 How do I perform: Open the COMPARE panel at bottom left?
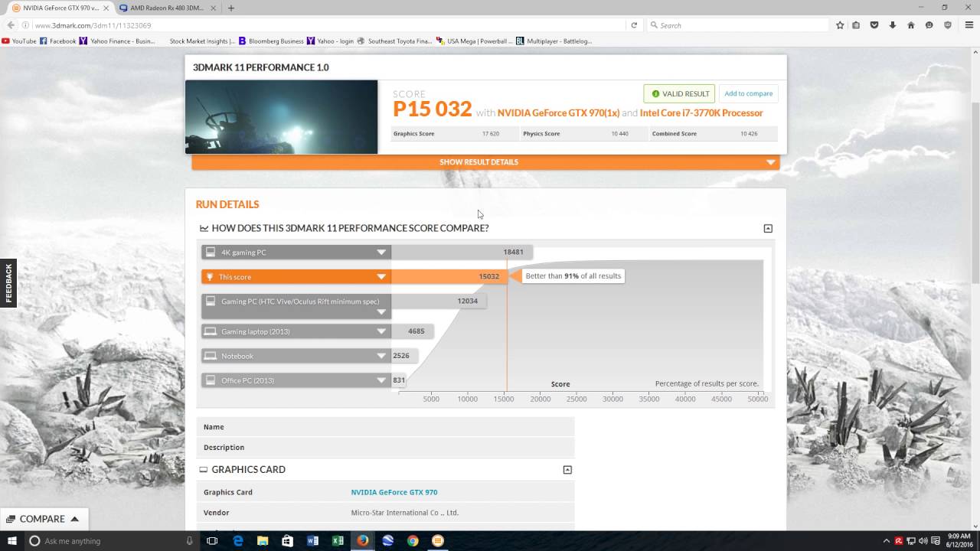click(44, 519)
